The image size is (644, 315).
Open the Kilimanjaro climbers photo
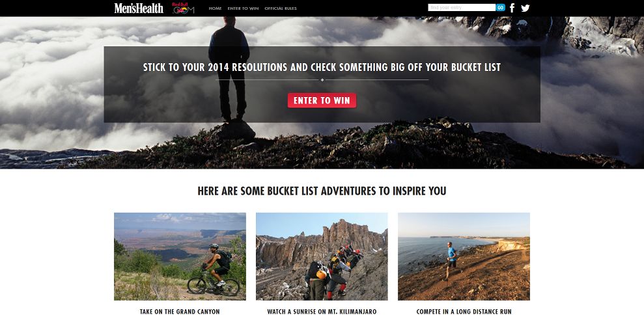pyautogui.click(x=322, y=256)
